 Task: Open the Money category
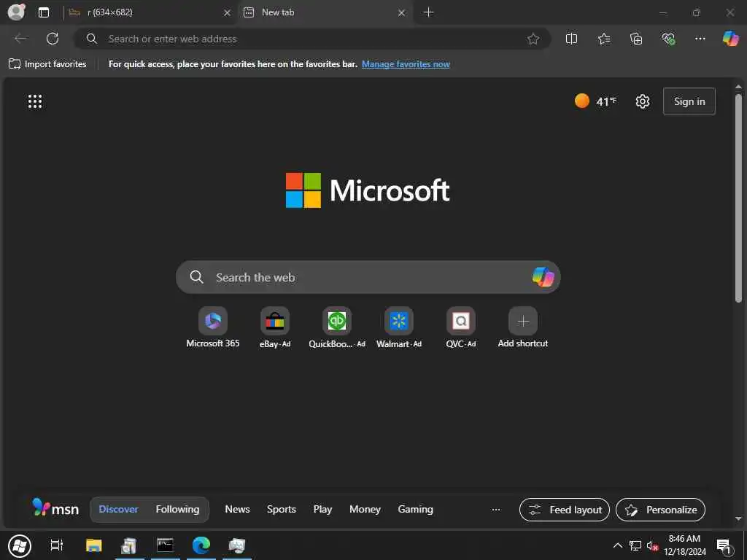pyautogui.click(x=365, y=509)
